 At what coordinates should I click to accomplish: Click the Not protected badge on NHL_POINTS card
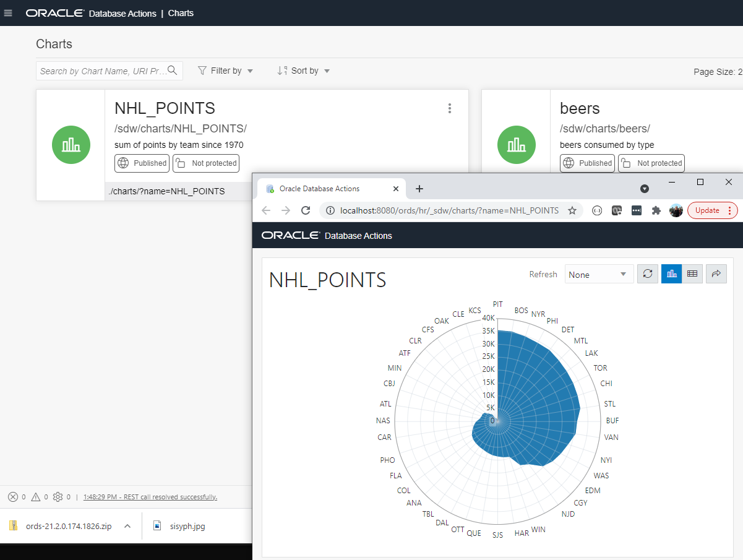[x=206, y=163]
